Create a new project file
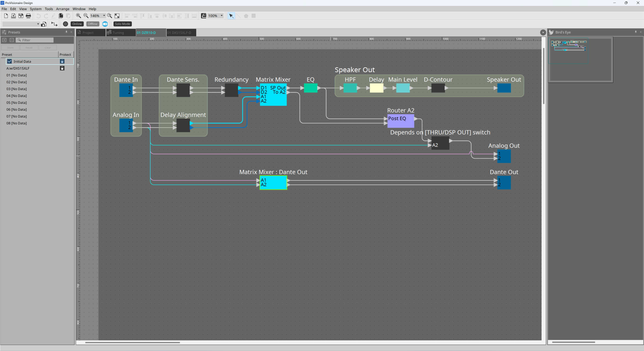 click(x=6, y=16)
